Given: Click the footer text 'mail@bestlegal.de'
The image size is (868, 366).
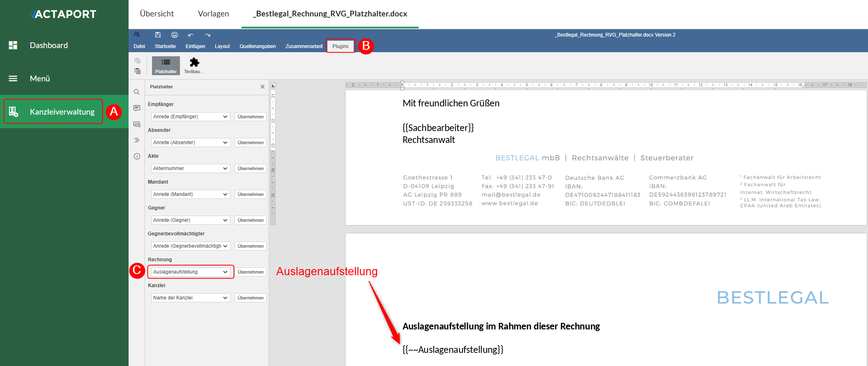Looking at the screenshot, I should coord(511,195).
